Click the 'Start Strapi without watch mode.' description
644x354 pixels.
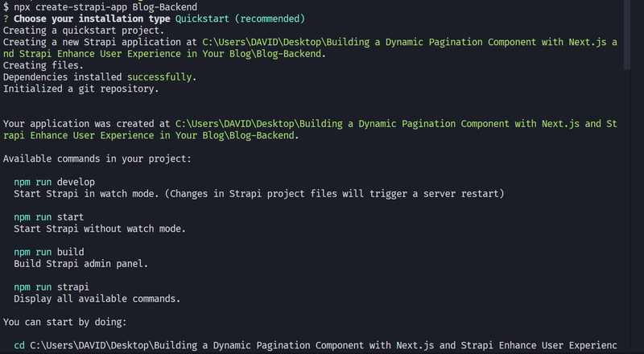click(x=100, y=228)
